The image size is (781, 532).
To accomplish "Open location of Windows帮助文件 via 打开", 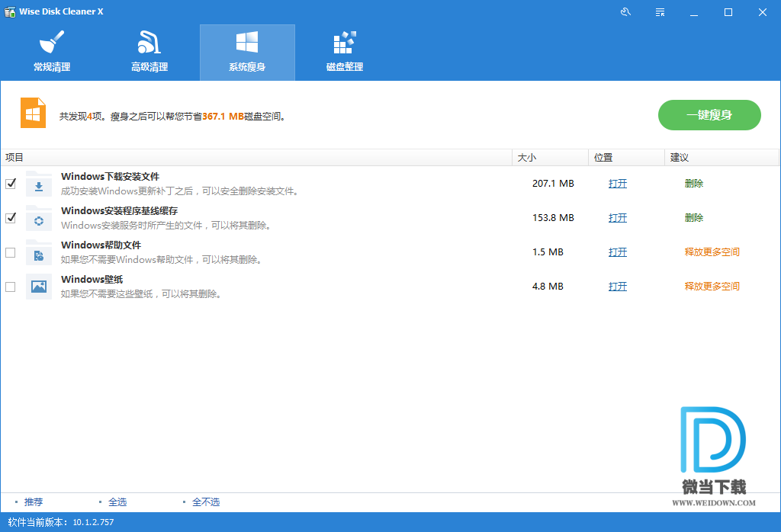I will pos(618,252).
